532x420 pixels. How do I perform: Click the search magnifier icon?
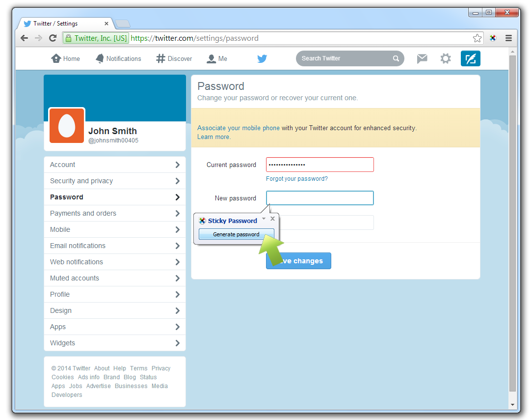pos(396,58)
